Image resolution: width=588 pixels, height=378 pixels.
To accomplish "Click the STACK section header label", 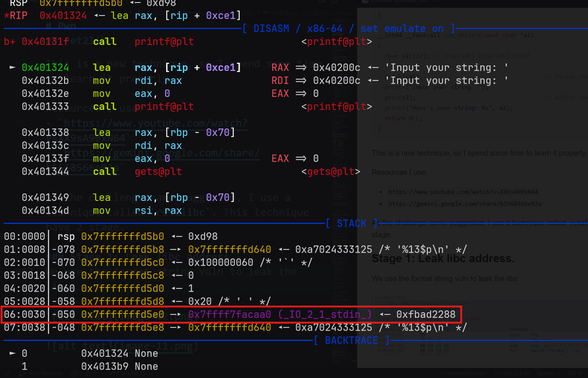I will coord(351,223).
